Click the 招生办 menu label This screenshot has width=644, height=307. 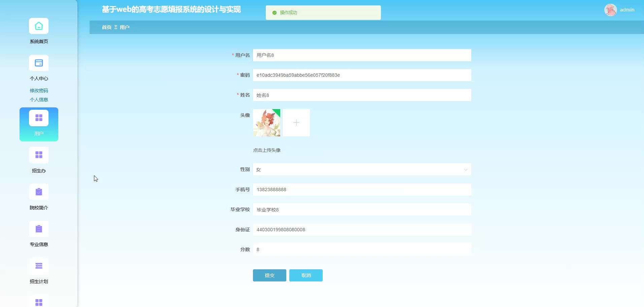(x=39, y=171)
